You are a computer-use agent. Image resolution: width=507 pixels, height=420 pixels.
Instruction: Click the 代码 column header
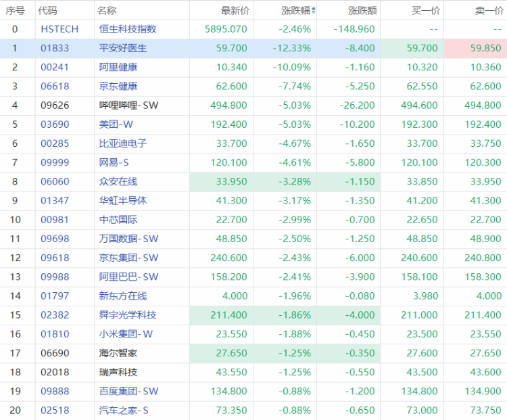[47, 11]
